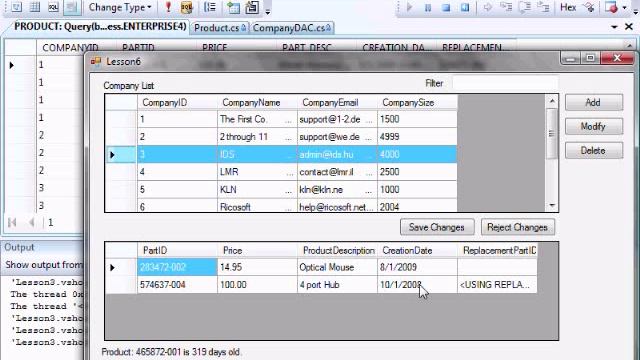640x360 pixels.
Task: Sort by CompanyEmail column header
Action: [337, 103]
